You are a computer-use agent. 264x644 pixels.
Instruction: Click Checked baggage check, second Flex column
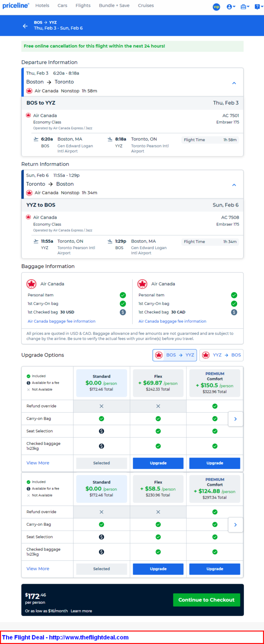click(158, 552)
